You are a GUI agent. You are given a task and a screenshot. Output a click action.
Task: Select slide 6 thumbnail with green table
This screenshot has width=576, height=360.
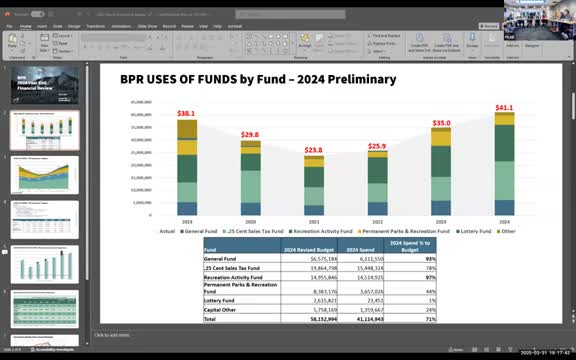click(45, 309)
